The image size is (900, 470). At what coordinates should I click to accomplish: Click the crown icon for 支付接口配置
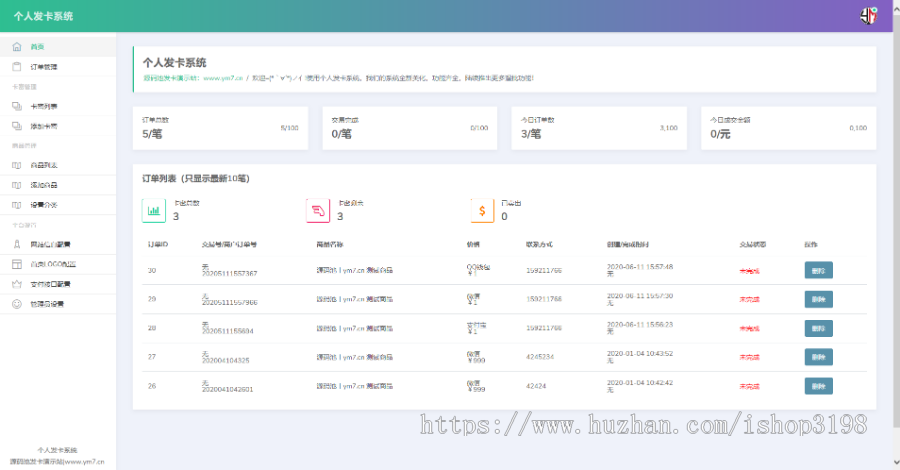coord(17,284)
